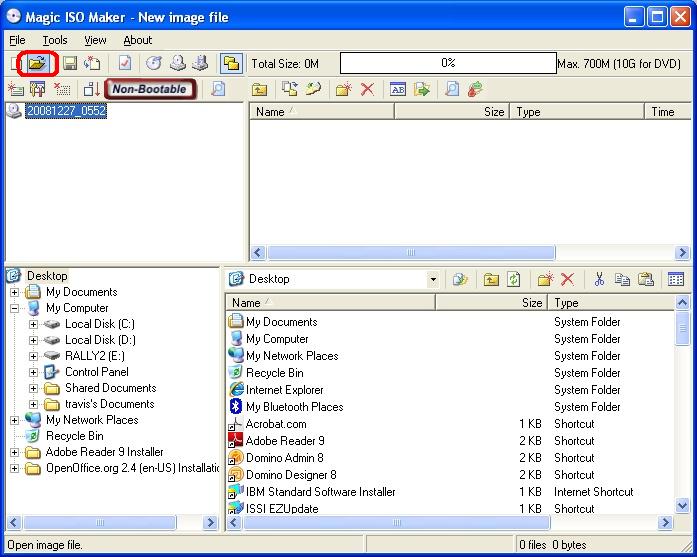Click the red X Delete in image toolbar
Image resolution: width=697 pixels, height=557 pixels.
click(x=367, y=89)
